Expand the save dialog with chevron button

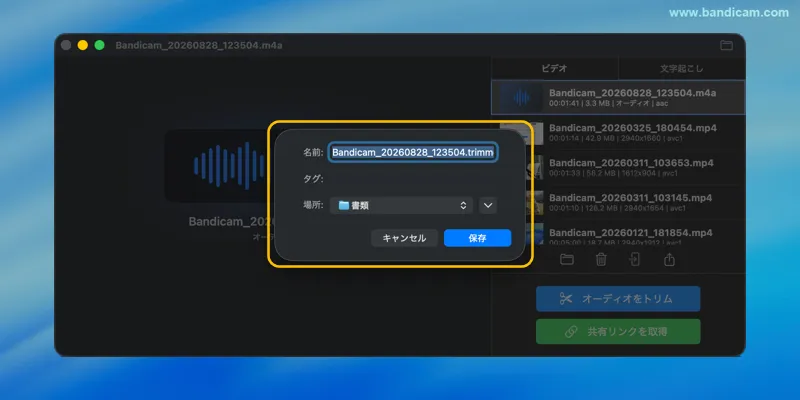tap(488, 205)
